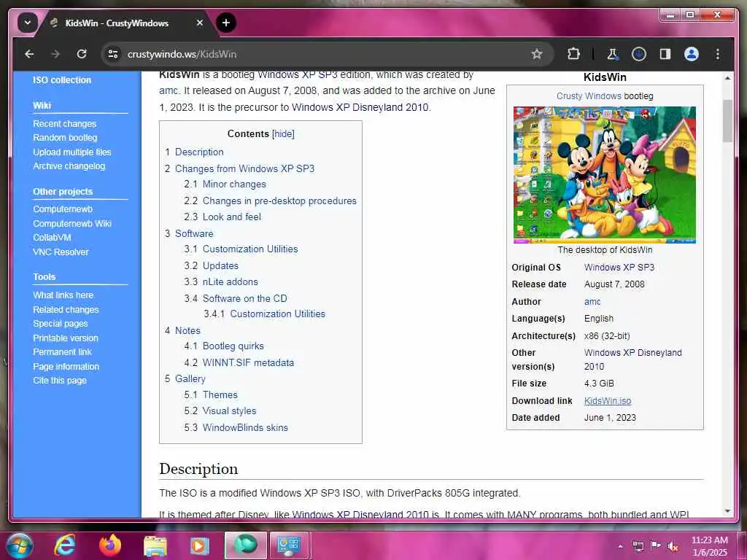Open the Extensions puzzle icon
Screen dimensions: 747x560
pos(573,54)
